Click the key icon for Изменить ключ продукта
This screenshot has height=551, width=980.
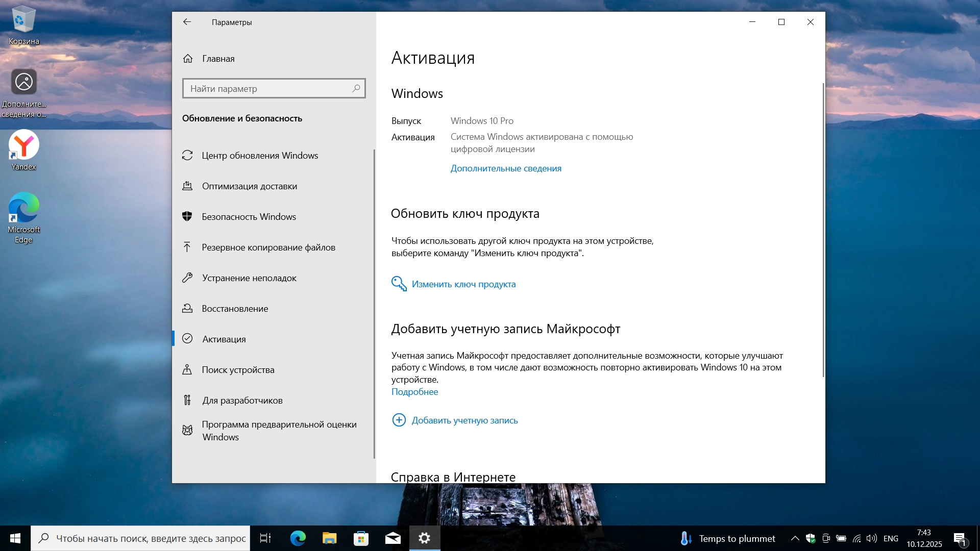(x=399, y=284)
